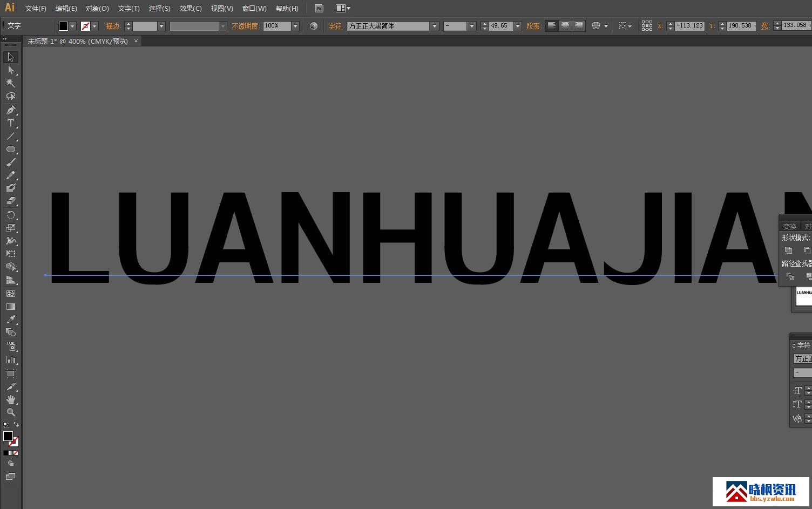
Task: Open the Adobe Bridge icon
Action: [319, 9]
